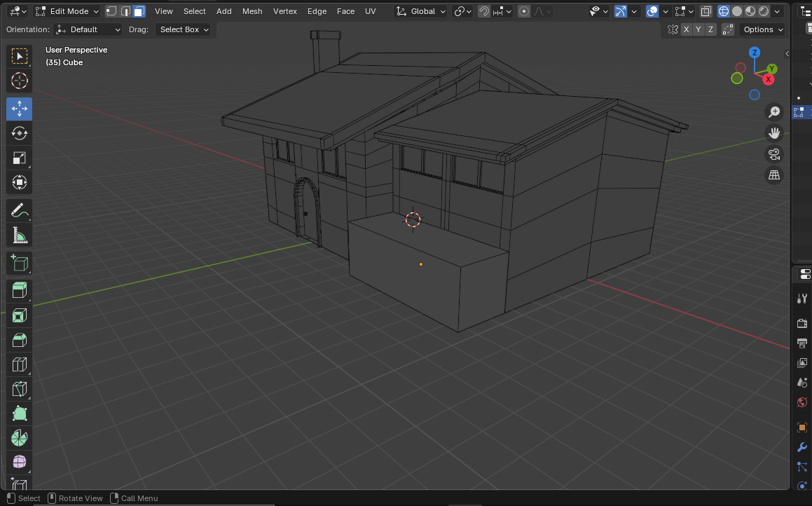
Task: Open the Mesh menu
Action: [252, 11]
